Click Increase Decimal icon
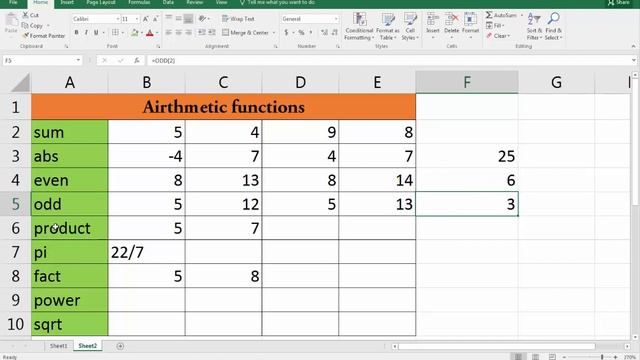Image resolution: width=640 pixels, height=360 pixels. (x=324, y=32)
